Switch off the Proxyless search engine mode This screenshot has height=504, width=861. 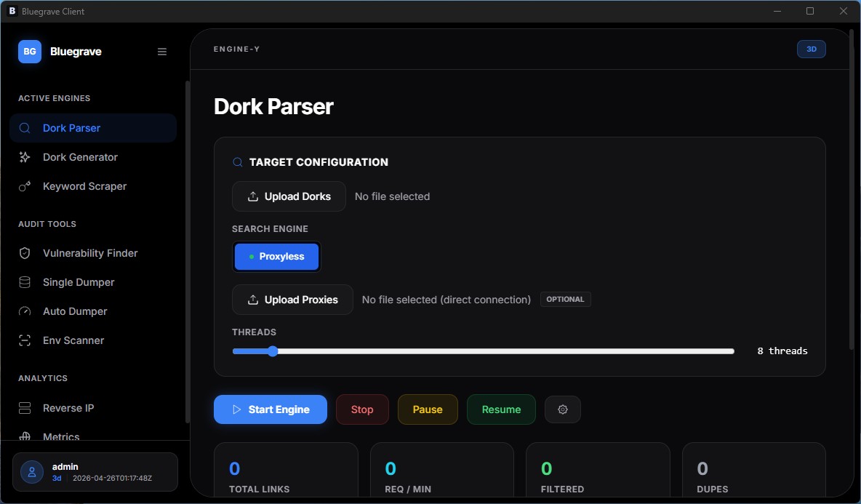pyautogui.click(x=276, y=256)
